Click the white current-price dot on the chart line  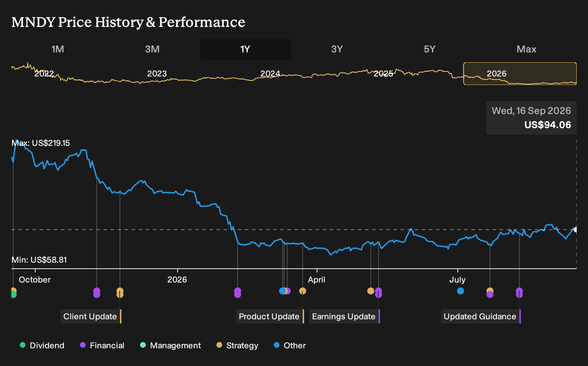click(x=576, y=230)
